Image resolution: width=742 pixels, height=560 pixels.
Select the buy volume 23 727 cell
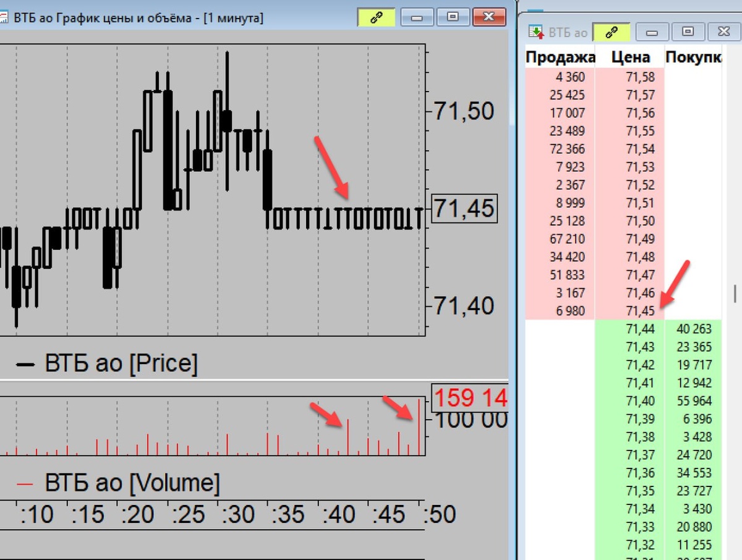coord(694,491)
